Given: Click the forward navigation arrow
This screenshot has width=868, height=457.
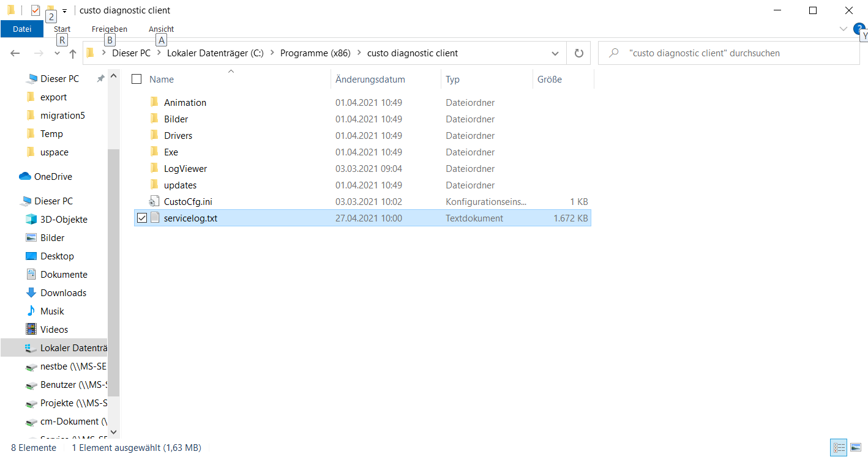Looking at the screenshot, I should point(39,53).
